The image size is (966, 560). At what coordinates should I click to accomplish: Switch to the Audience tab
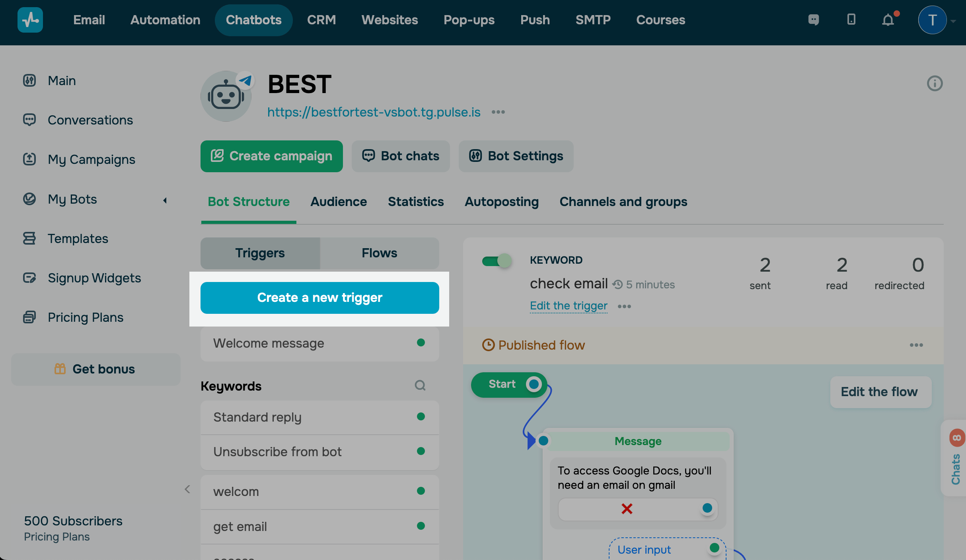(339, 202)
